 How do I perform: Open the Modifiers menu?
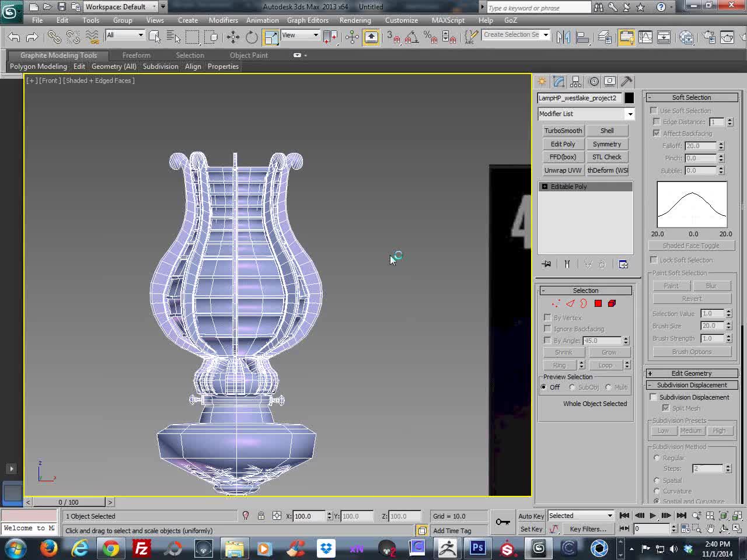click(x=224, y=20)
